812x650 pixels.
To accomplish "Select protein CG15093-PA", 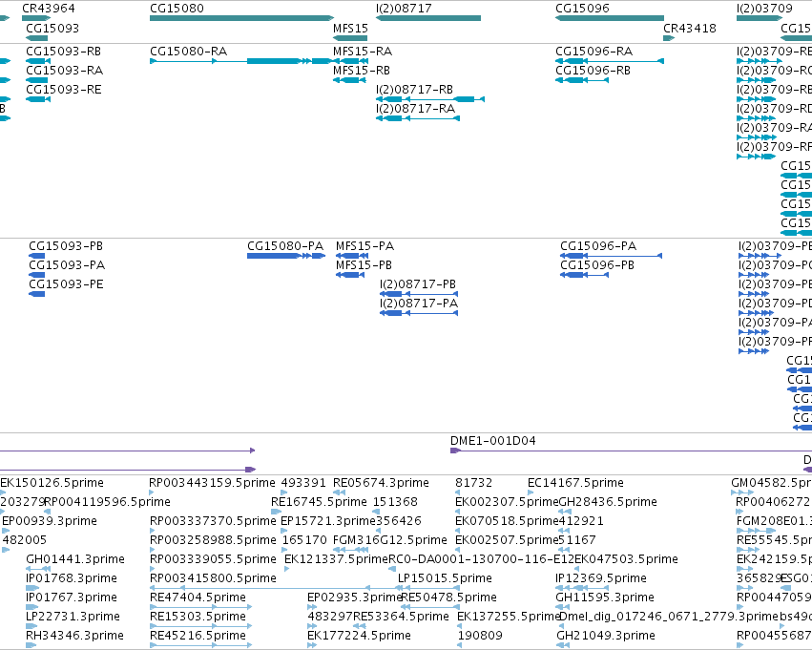I will click(x=37, y=275).
